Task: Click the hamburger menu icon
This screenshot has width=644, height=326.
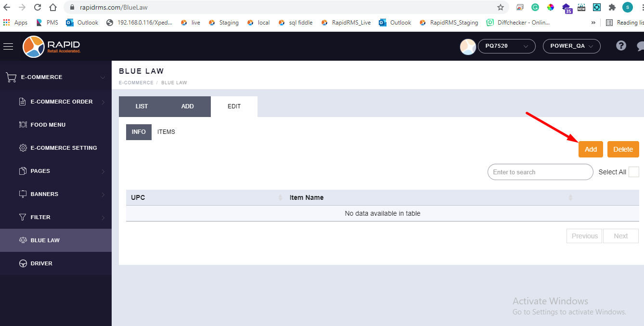Action: (8, 46)
